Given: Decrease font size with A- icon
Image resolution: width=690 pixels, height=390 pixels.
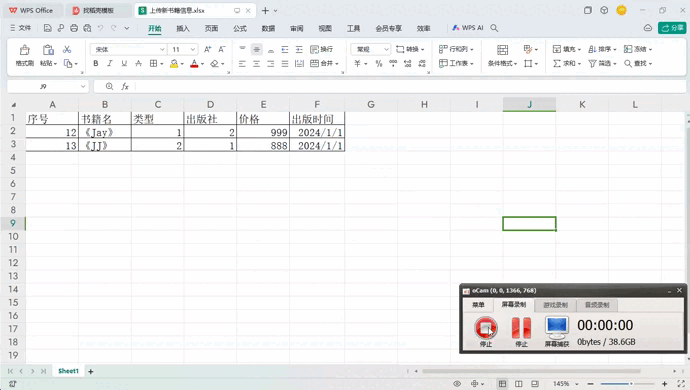Looking at the screenshot, I should pos(222,49).
